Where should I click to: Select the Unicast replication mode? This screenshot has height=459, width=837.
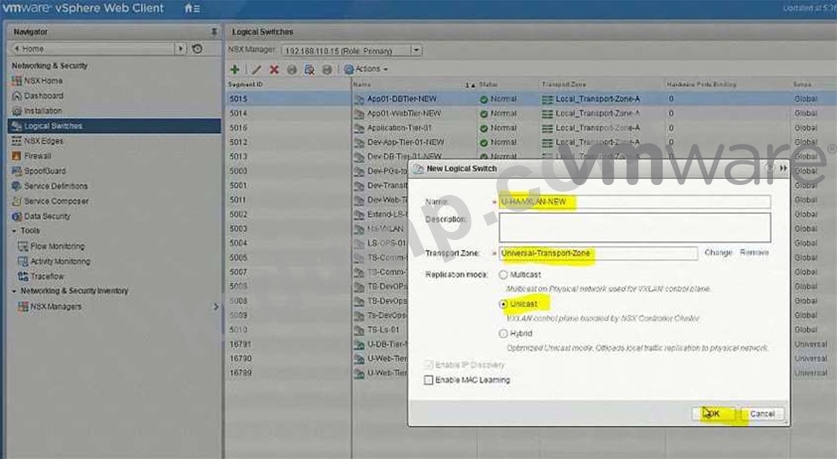pos(503,304)
